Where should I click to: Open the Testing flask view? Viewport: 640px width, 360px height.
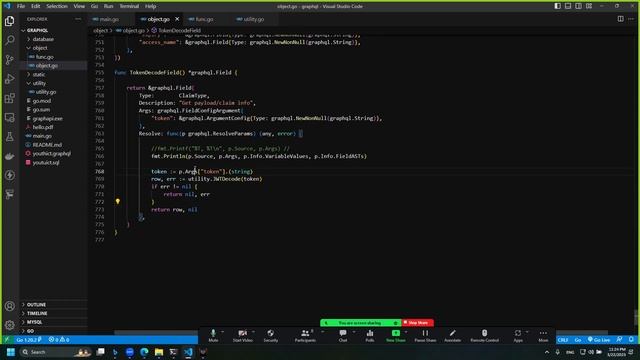[x=10, y=137]
